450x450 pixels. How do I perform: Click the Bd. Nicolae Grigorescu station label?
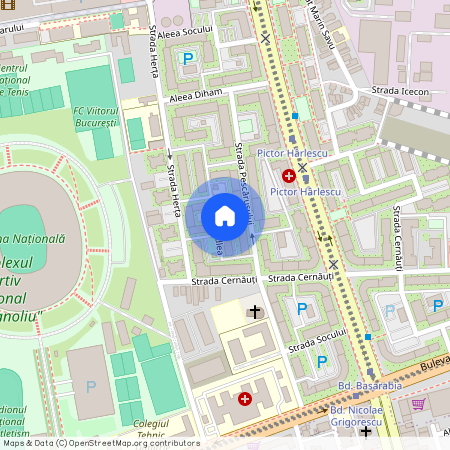click(x=356, y=416)
